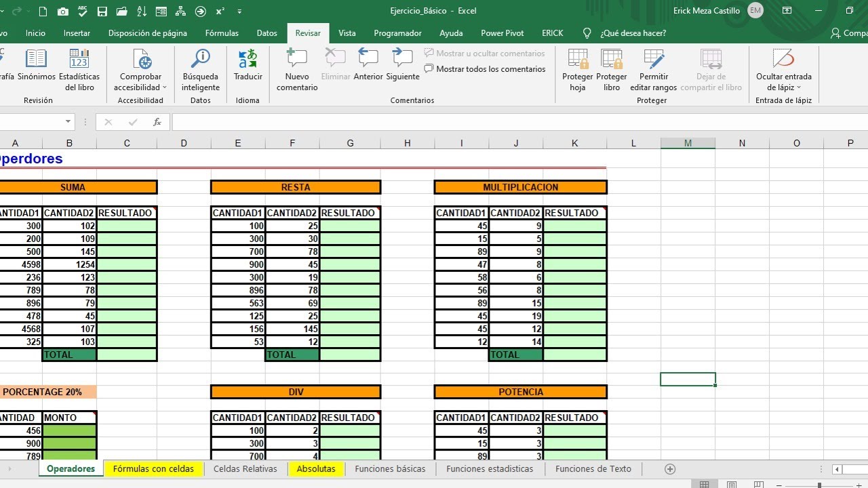Click Mostrar todos los comentarios
The image size is (868, 488).
485,69
